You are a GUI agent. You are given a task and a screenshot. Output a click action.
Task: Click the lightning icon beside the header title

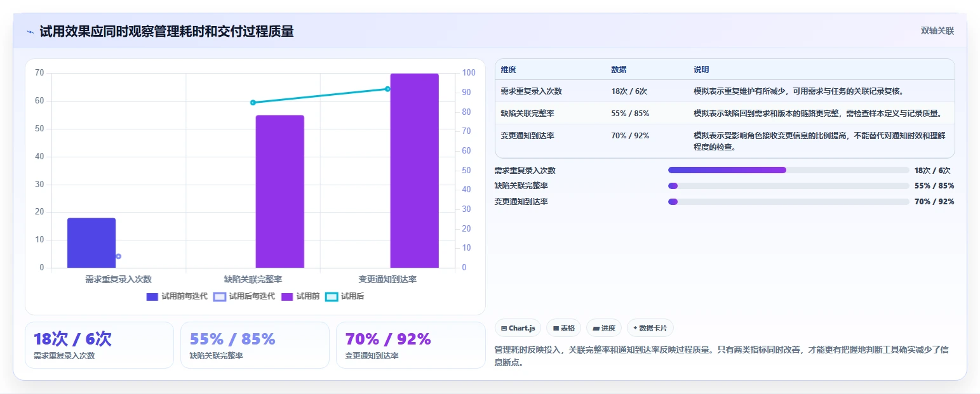click(30, 32)
